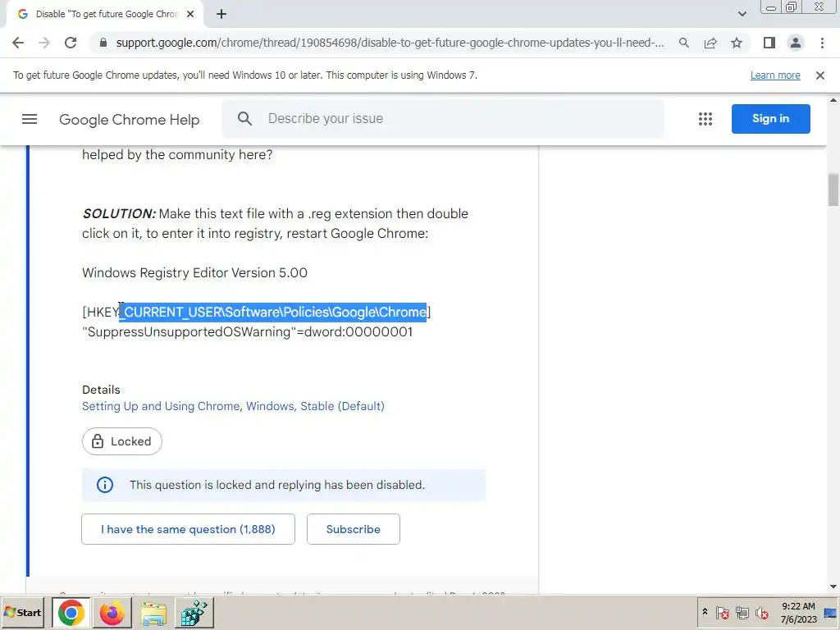Viewport: 840px width, 630px height.
Task: Open the Chrome profile avatar
Action: pos(796,43)
